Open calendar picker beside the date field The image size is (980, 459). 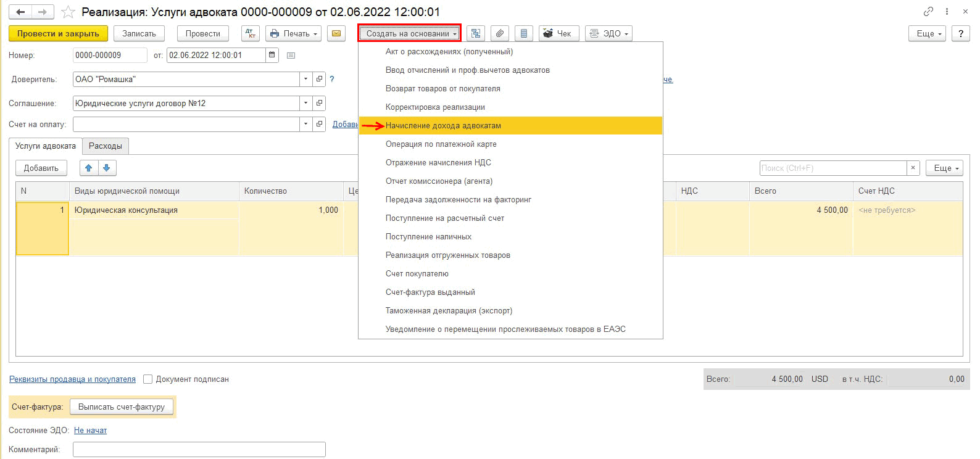point(272,55)
